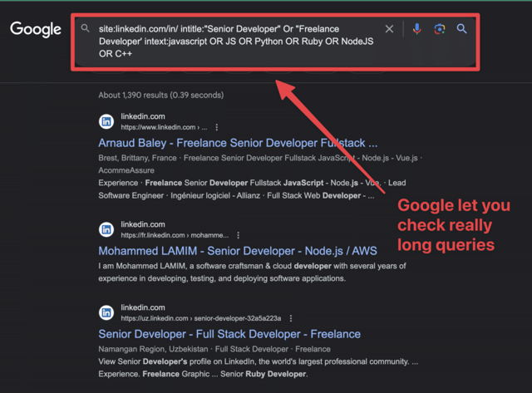
Task: Focus the search query text field
Action: click(x=236, y=42)
